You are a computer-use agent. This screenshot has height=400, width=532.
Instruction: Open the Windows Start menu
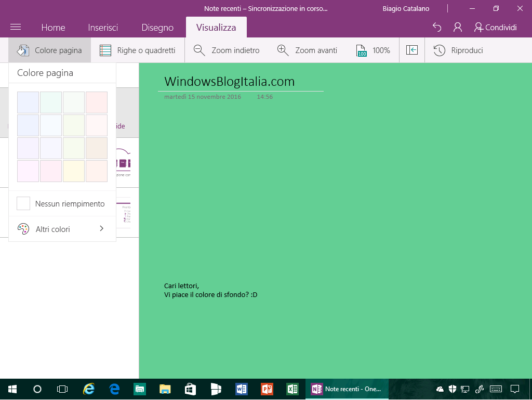click(12, 389)
